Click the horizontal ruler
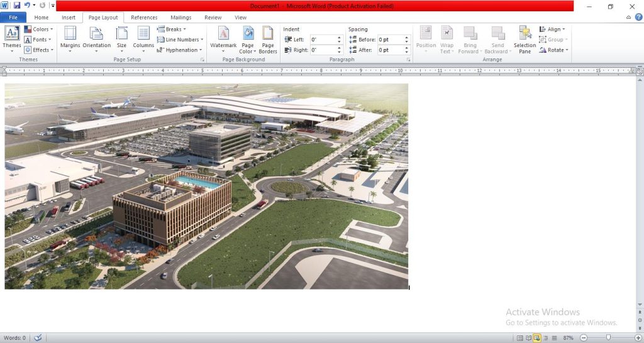 (318, 71)
